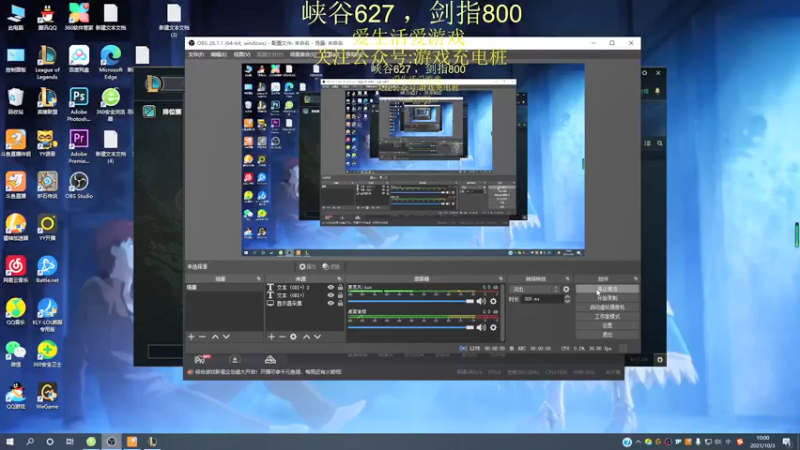Open desktop audio settings gear
The height and width of the screenshot is (450, 800).
[493, 328]
